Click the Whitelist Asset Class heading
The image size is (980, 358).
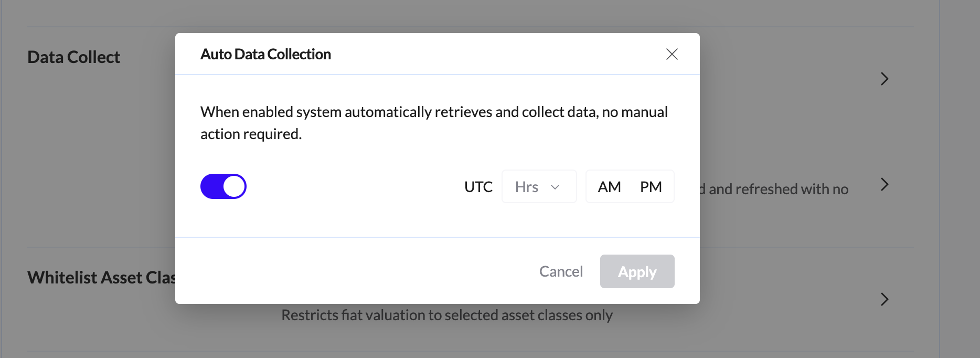(101, 277)
